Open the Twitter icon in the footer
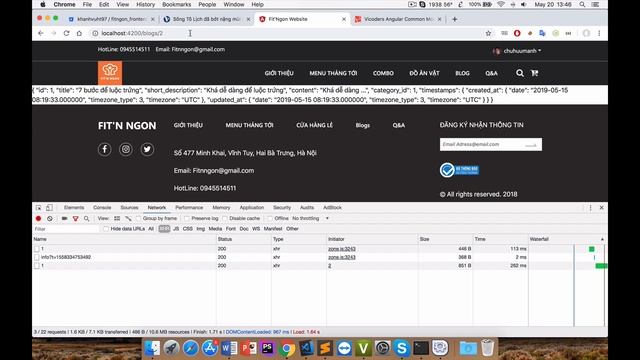The height and width of the screenshot is (360, 640). tap(147, 149)
